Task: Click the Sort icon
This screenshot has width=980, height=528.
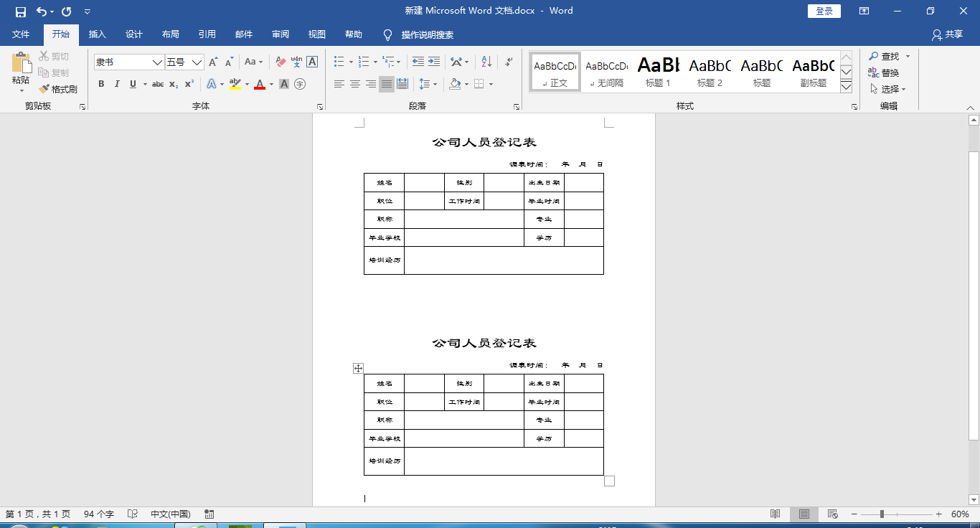Action: [x=486, y=62]
